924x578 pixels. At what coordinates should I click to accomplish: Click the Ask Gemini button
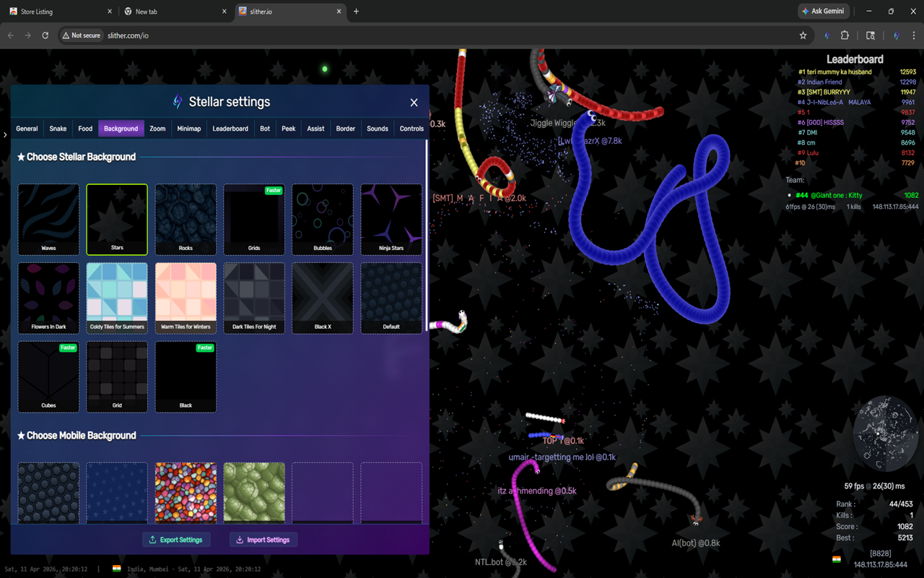(824, 12)
